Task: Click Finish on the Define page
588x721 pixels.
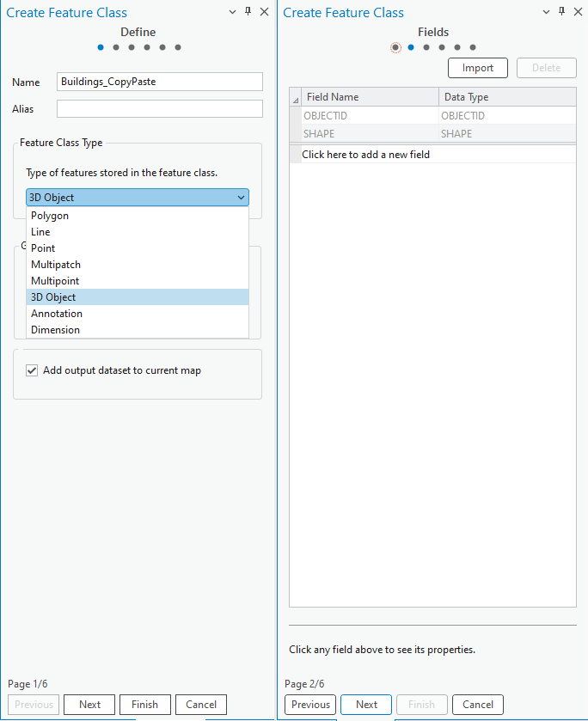Action: click(145, 705)
